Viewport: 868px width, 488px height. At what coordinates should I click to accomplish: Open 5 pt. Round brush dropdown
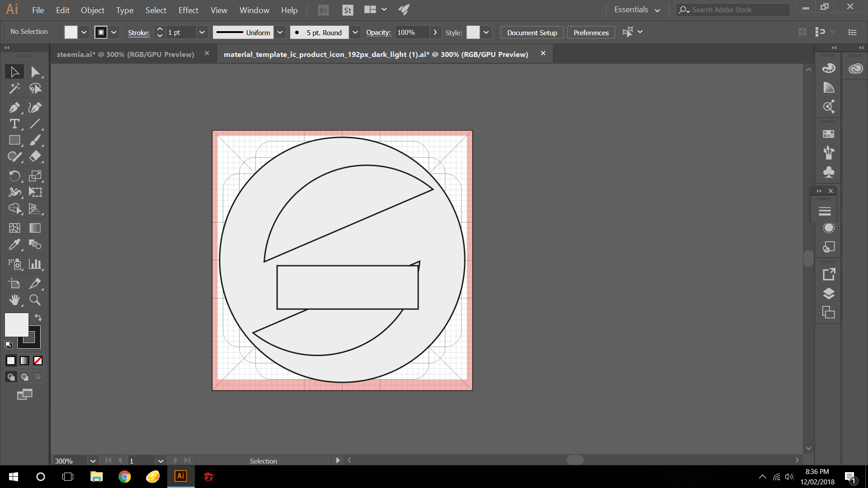[355, 32]
